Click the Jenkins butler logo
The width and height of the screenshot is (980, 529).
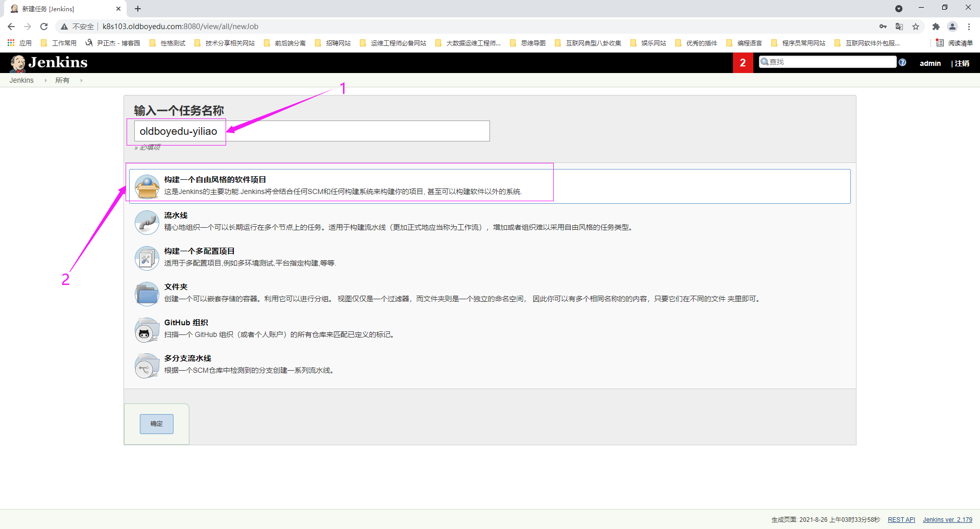click(x=18, y=63)
